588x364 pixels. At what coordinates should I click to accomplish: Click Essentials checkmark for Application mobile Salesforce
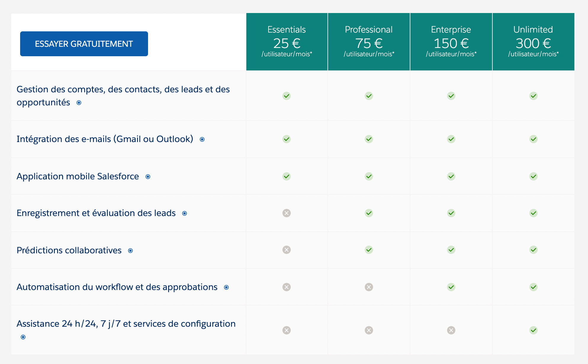287,176
